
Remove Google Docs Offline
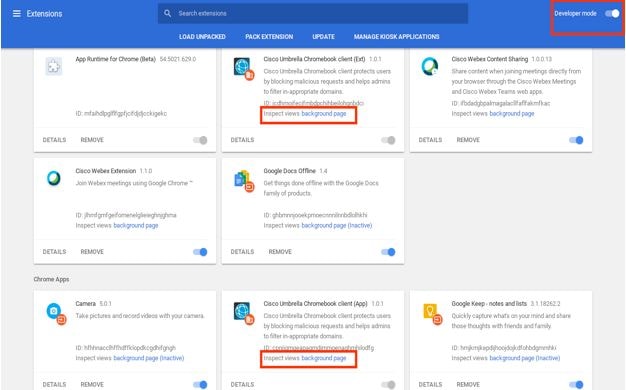tap(280, 251)
